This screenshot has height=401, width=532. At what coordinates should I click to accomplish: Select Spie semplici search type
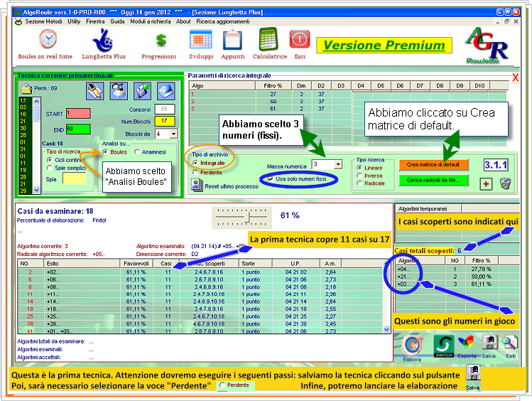click(50, 168)
